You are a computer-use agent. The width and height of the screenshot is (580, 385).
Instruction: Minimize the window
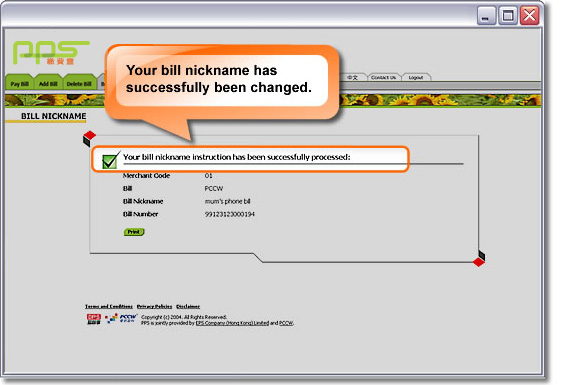click(x=486, y=16)
